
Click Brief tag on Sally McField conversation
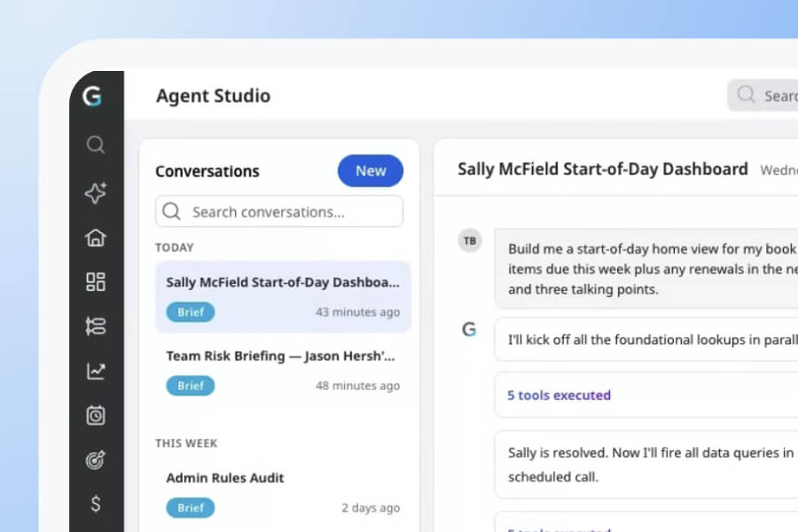tap(191, 312)
